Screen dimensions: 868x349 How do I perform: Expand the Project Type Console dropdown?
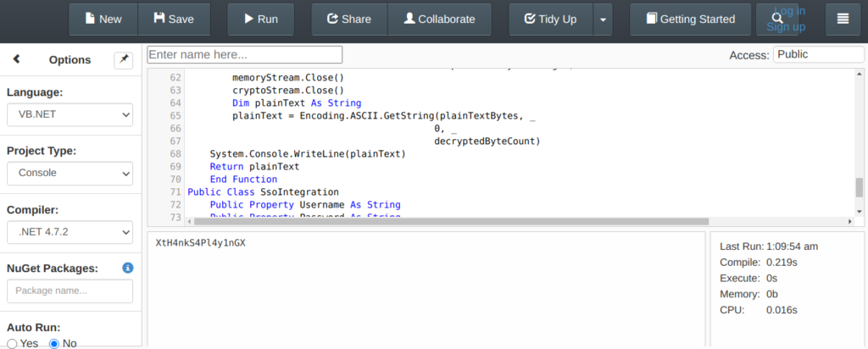click(x=70, y=172)
